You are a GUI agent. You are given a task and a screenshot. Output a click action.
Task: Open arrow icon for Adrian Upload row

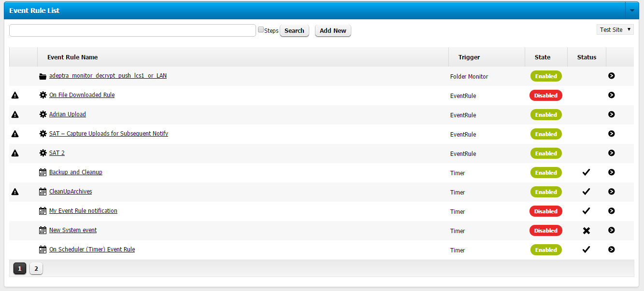pyautogui.click(x=611, y=114)
